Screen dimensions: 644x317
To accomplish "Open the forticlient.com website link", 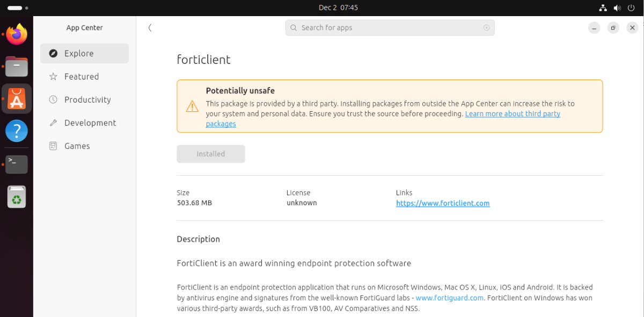I will click(443, 203).
